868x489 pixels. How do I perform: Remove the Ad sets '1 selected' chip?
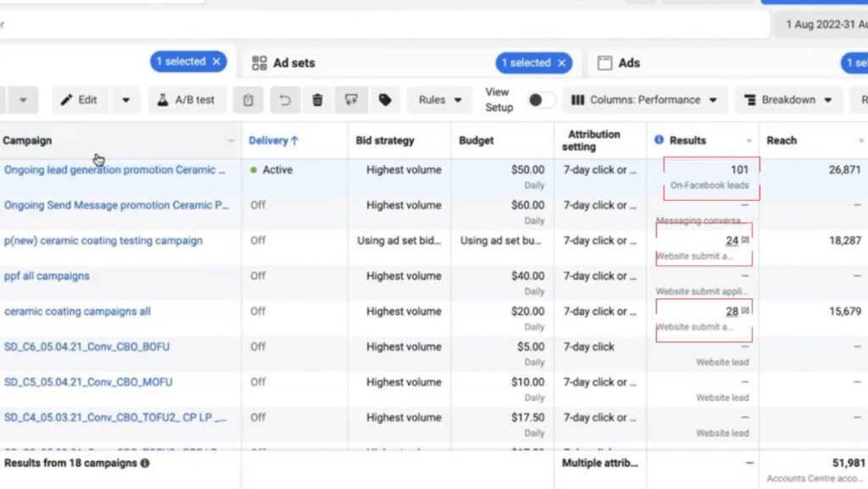561,63
